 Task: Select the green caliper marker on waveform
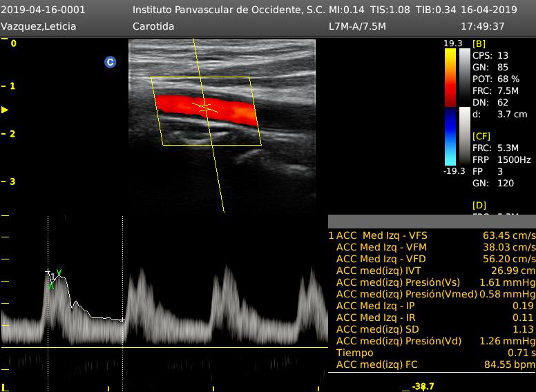tap(59, 273)
